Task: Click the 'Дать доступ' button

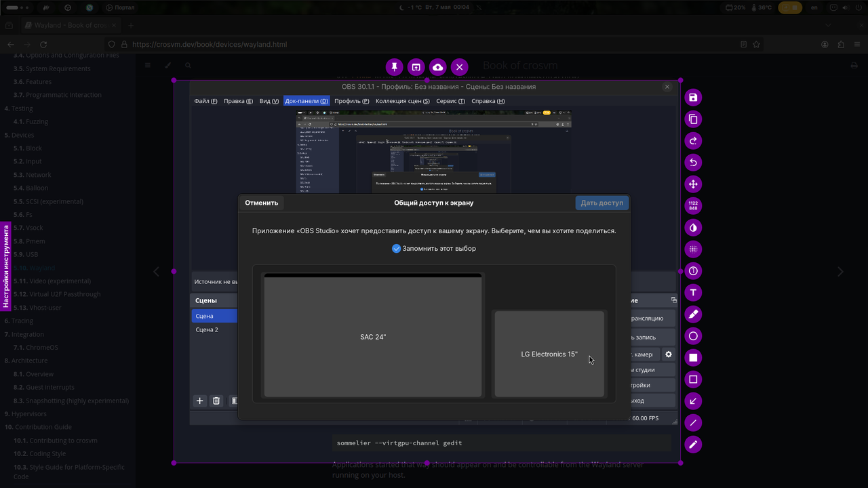Action: coord(601,203)
